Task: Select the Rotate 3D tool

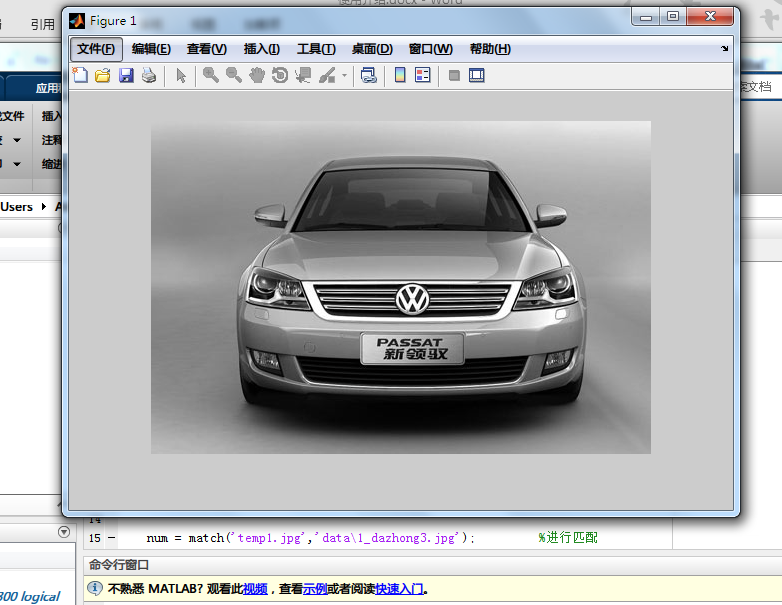Action: tap(280, 75)
